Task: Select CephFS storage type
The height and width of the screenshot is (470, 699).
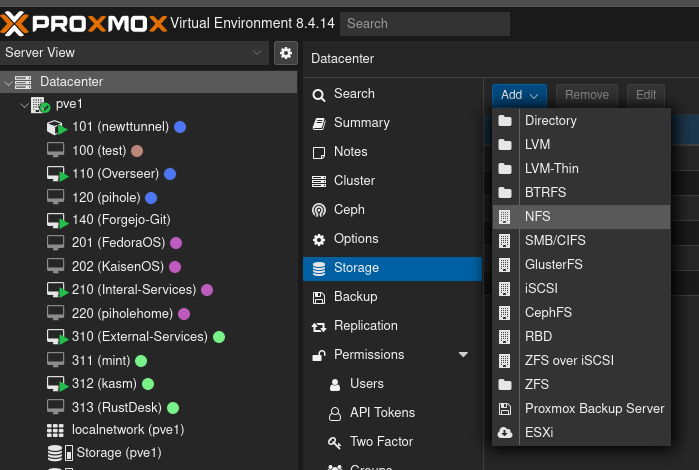Action: (581, 313)
